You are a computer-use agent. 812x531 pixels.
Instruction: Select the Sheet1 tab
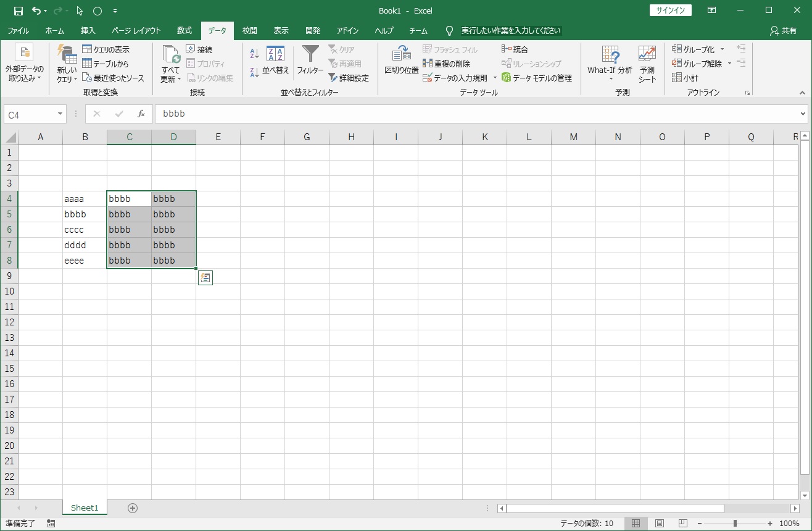click(x=85, y=508)
